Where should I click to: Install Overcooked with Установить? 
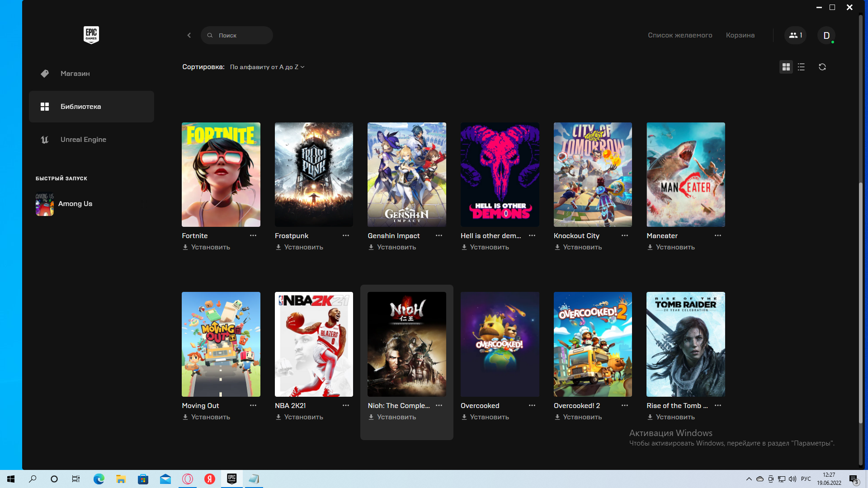(x=486, y=417)
